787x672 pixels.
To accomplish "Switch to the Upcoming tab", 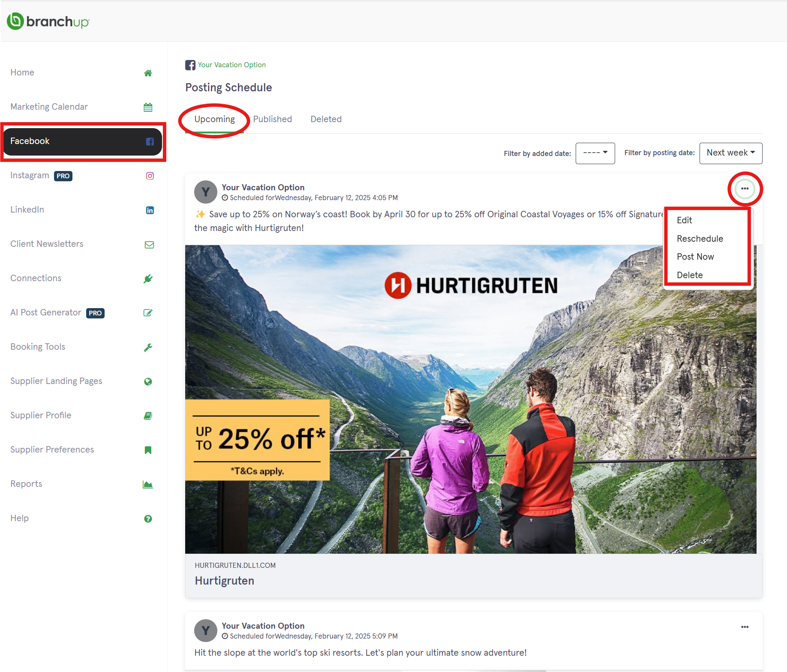I will pyautogui.click(x=214, y=119).
